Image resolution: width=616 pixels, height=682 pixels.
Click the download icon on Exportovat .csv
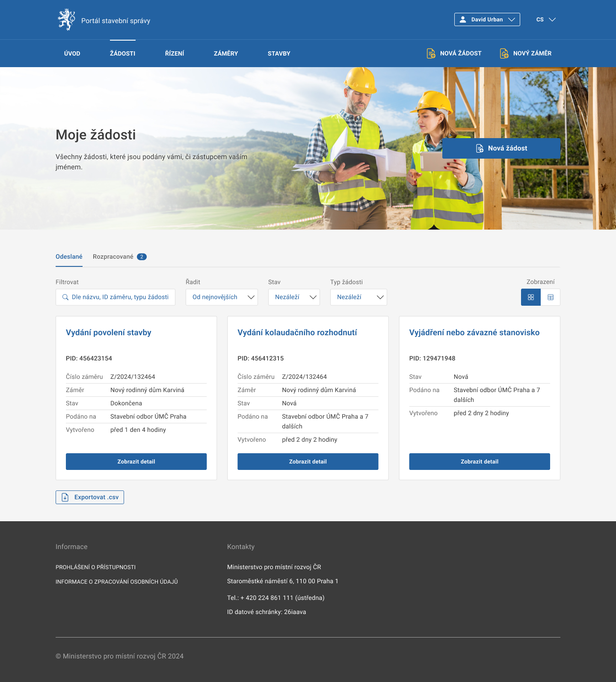click(x=65, y=497)
